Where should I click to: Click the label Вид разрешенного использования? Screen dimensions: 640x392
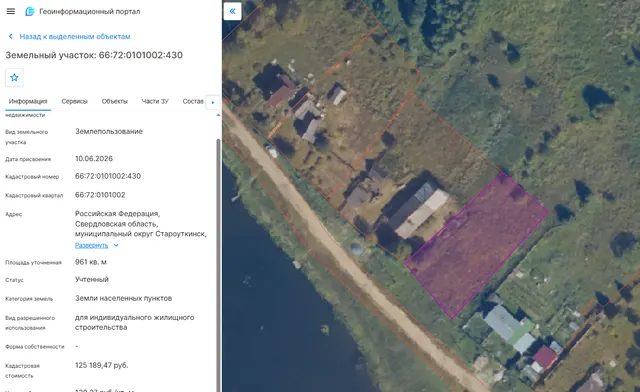[30, 323]
